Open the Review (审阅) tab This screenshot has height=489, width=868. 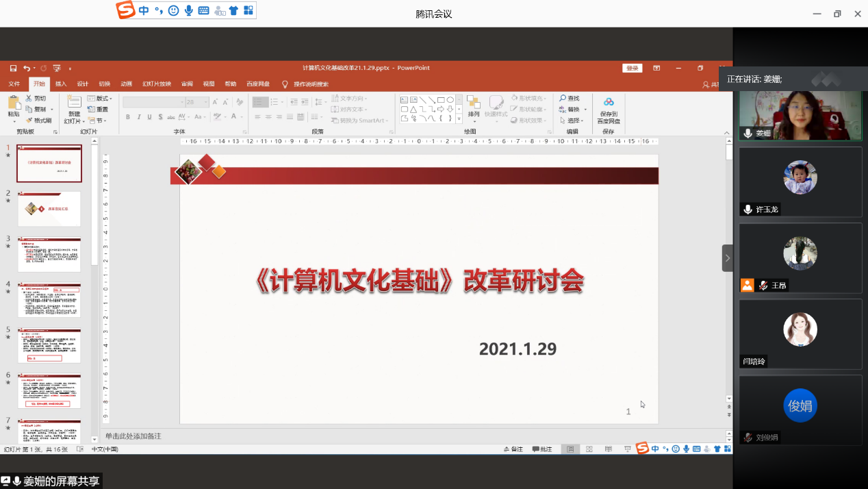187,84
